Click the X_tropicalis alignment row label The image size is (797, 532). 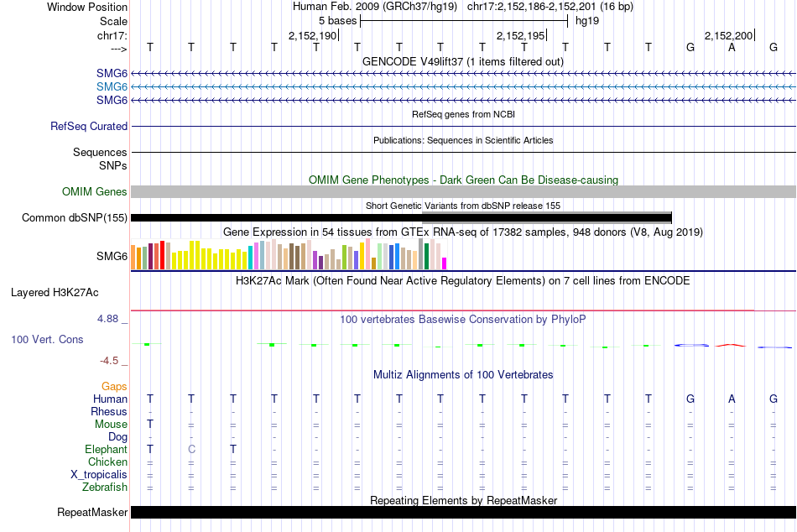[x=99, y=475]
